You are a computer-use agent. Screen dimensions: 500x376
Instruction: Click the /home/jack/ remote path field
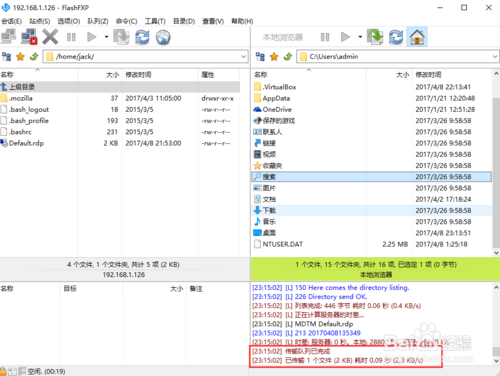[145, 57]
